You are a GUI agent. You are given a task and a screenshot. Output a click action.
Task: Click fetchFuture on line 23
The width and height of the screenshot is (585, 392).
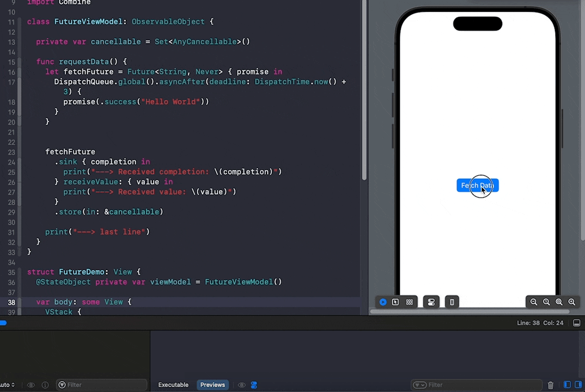point(70,152)
